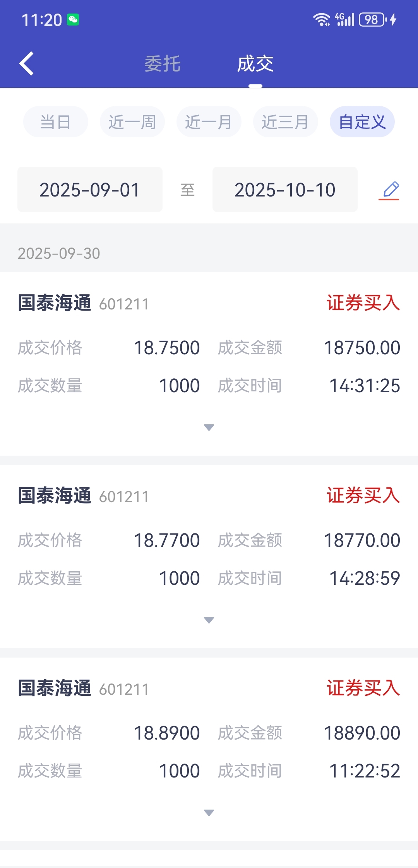Viewport: 418px width, 868px height.
Task: Expand the 14:31:25 trade details arrow
Action: 209,427
